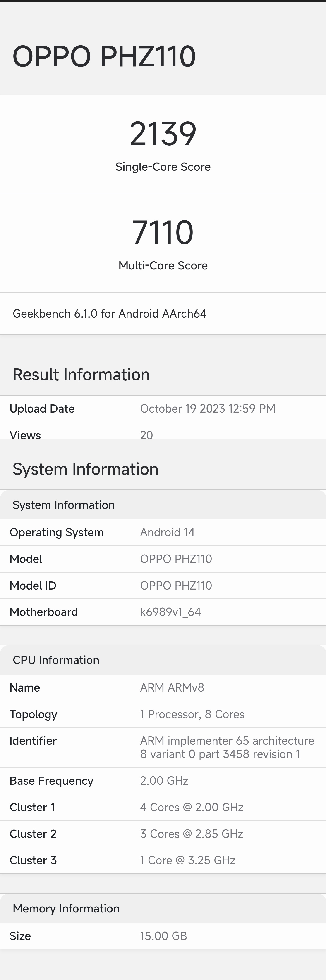326x980 pixels.
Task: Click the Upload Date value October 19 2023
Action: click(208, 409)
